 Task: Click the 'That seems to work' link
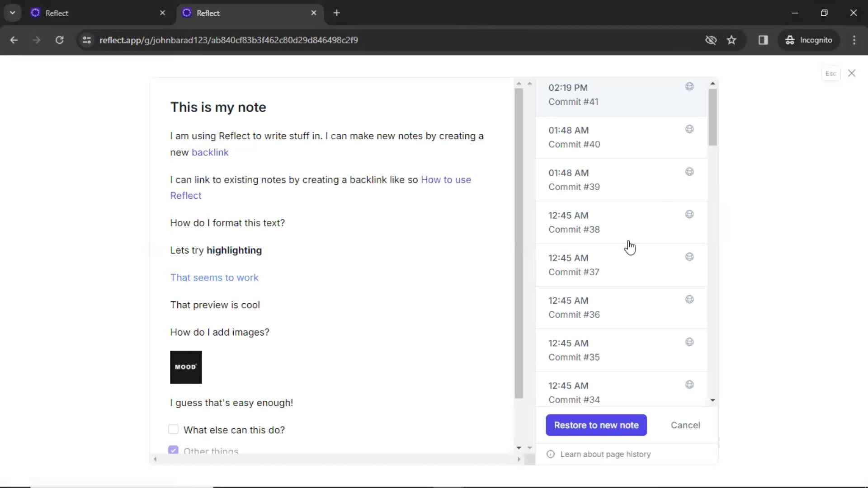click(214, 278)
